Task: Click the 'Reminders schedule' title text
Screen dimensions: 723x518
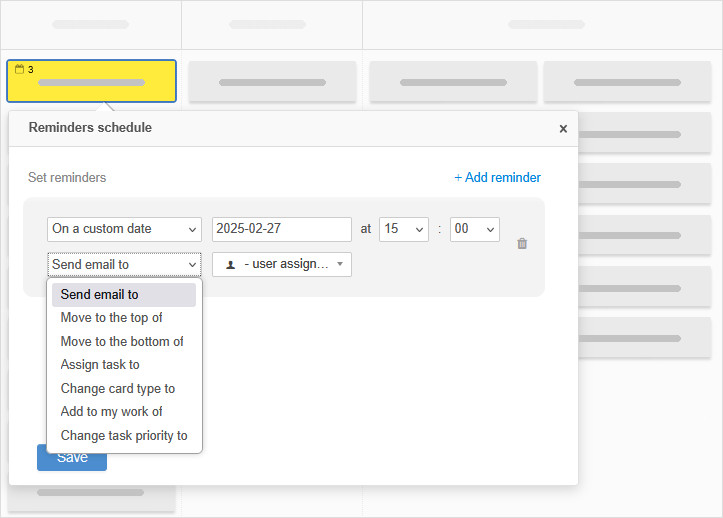Action: [x=90, y=127]
